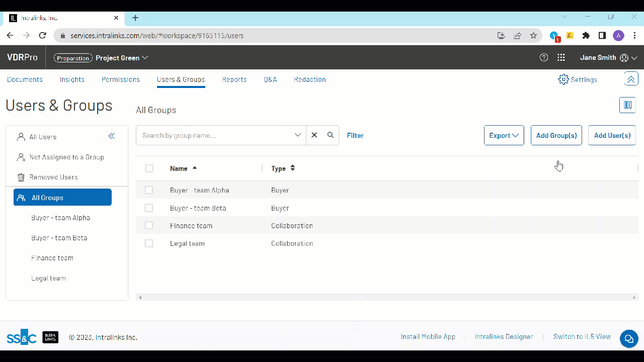
Task: Open the apps grid icon
Action: (561, 57)
